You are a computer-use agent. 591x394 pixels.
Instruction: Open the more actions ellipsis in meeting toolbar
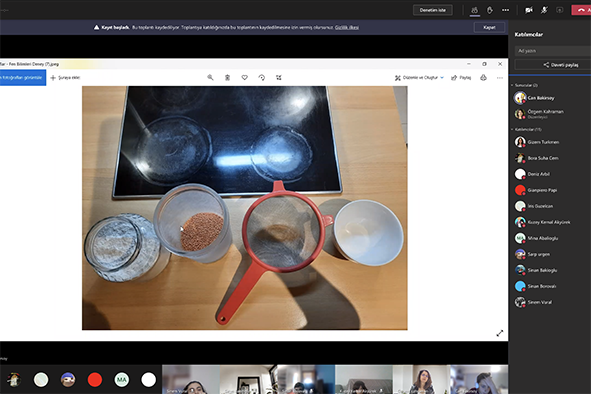point(505,10)
